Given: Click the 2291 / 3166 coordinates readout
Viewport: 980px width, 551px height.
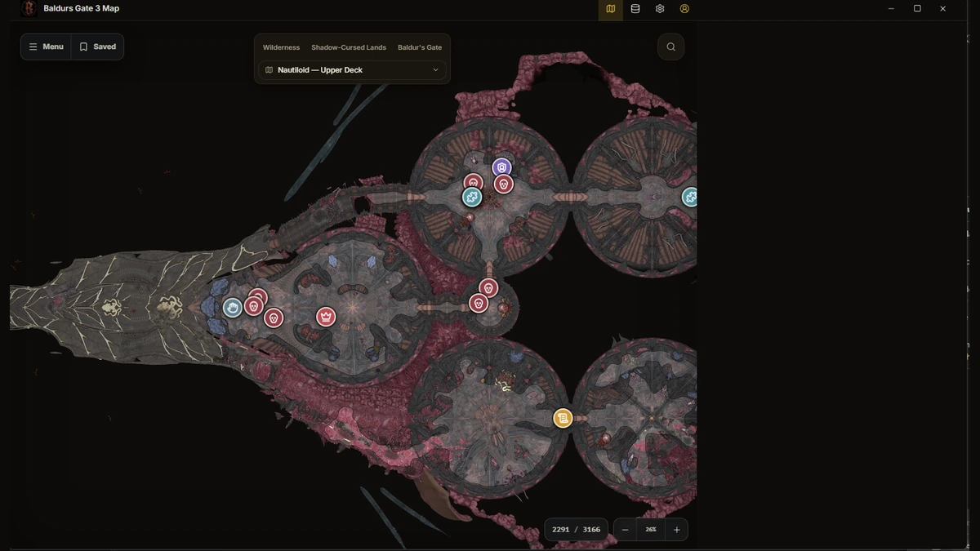Looking at the screenshot, I should click(x=577, y=530).
